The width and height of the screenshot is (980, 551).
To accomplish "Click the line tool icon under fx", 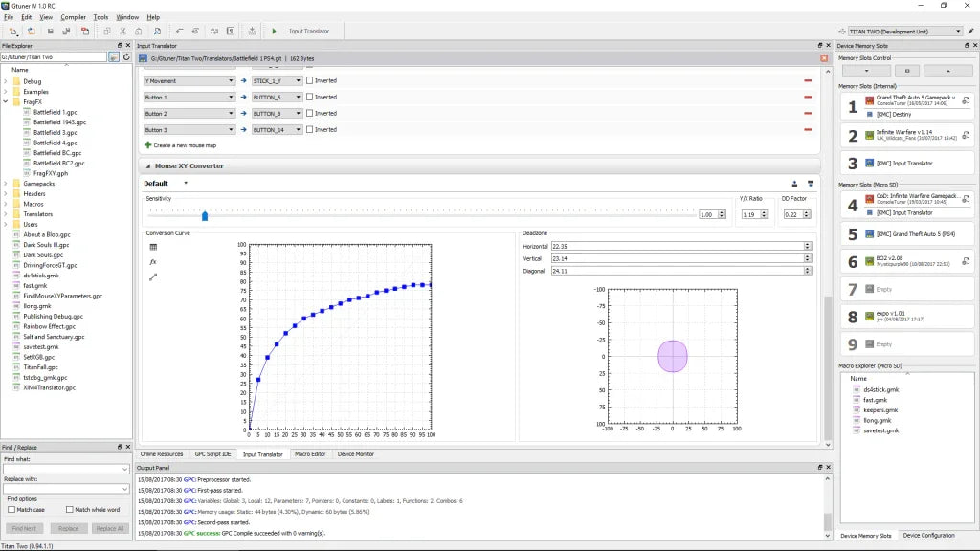I will click(x=153, y=277).
